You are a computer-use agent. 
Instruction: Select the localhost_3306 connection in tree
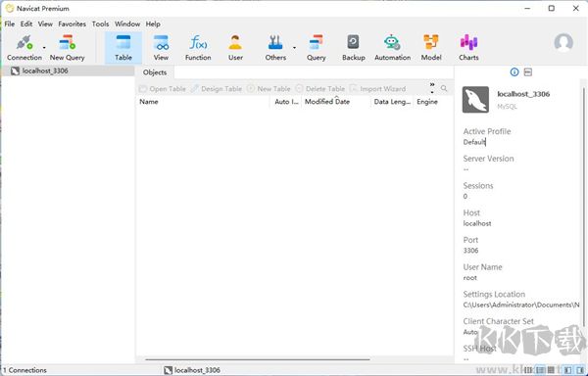(x=68, y=70)
